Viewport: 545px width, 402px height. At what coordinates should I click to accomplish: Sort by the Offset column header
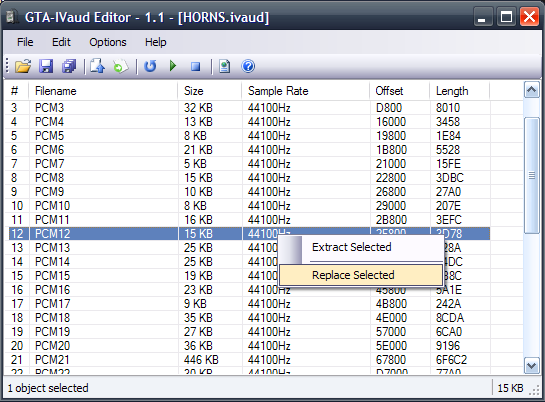pyautogui.click(x=399, y=91)
